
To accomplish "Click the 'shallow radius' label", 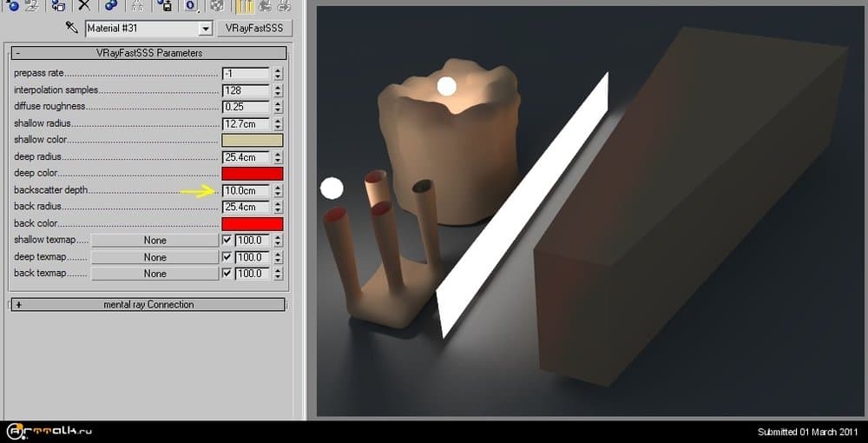I will coord(43,123).
